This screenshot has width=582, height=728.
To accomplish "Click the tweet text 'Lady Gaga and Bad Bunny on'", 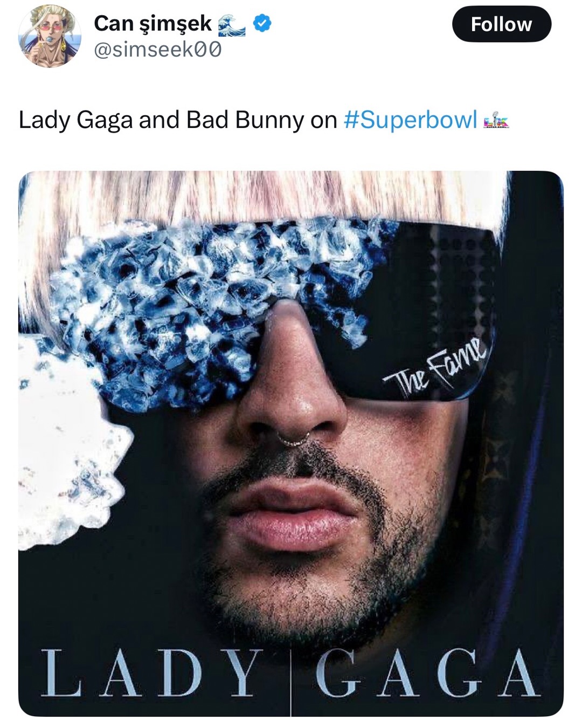I will tap(178, 120).
